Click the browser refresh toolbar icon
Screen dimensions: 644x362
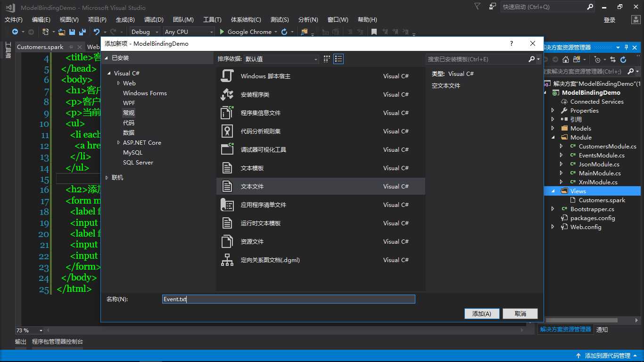[x=284, y=32]
